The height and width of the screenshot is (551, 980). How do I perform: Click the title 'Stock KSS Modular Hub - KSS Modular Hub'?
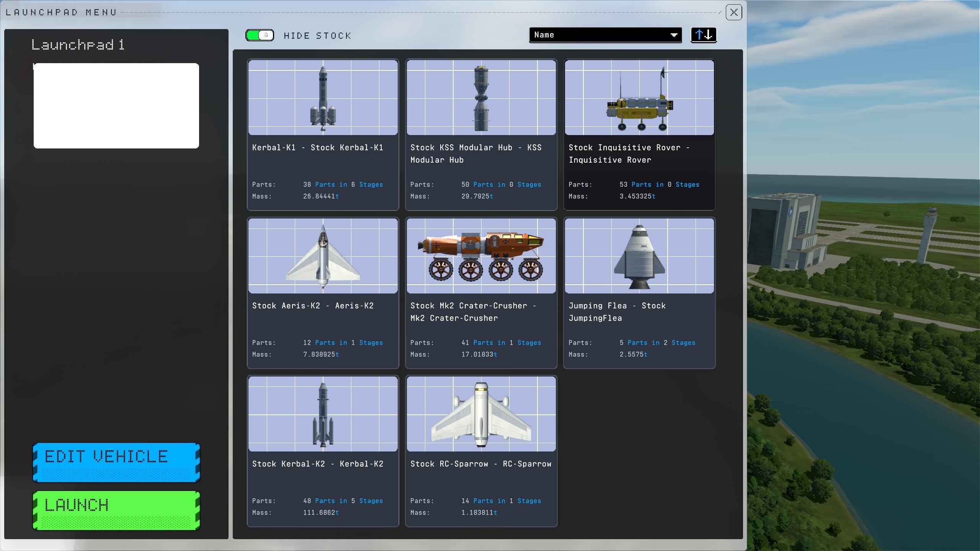[476, 154]
